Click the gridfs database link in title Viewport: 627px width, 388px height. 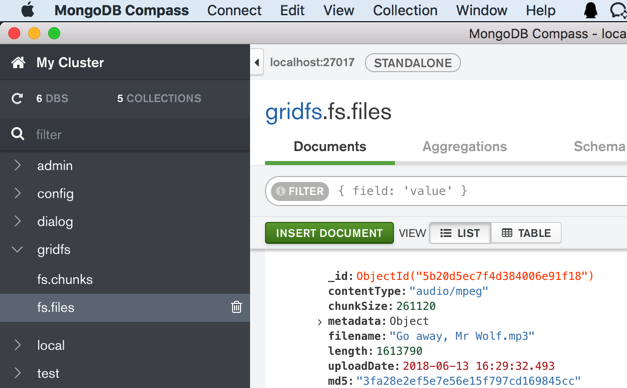click(294, 112)
